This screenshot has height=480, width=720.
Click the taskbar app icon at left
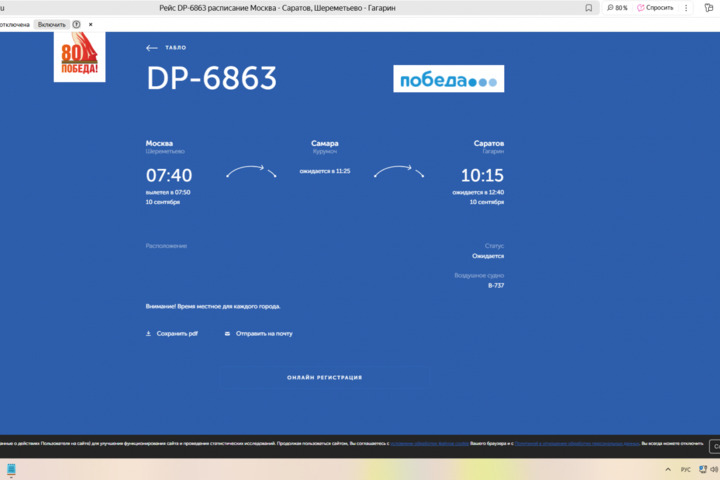(x=11, y=469)
